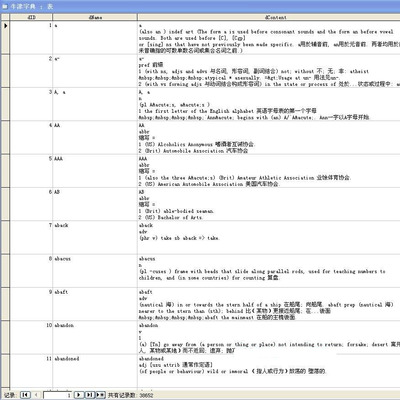Select the row selector for record 'aback'

point(5,238)
